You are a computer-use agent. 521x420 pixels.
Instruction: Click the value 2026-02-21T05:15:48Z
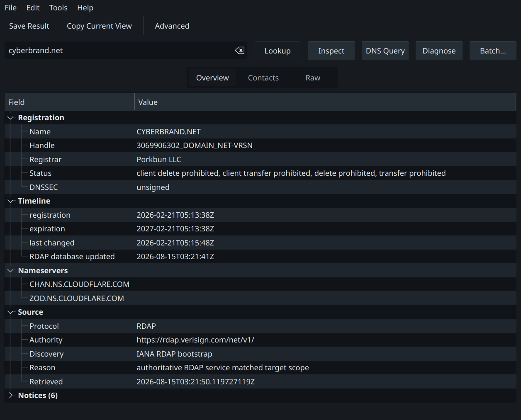pyautogui.click(x=175, y=243)
